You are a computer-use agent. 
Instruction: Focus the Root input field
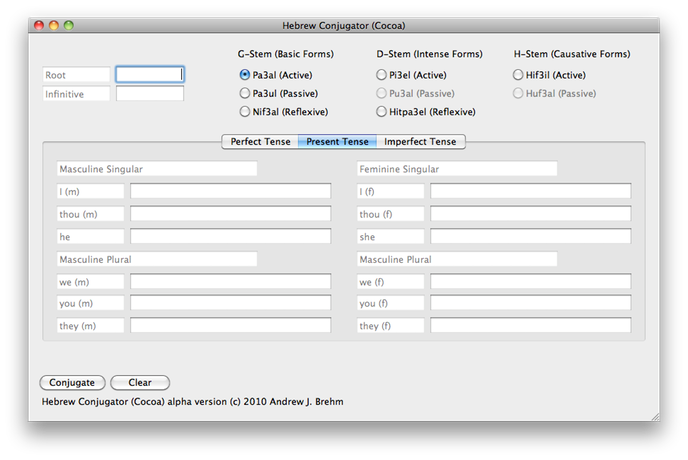pyautogui.click(x=150, y=75)
